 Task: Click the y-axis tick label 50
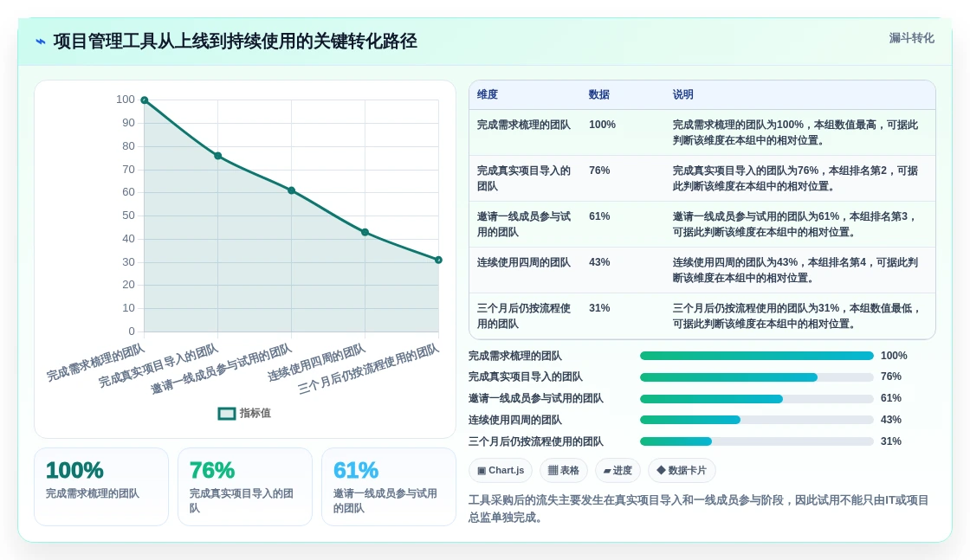(x=128, y=216)
